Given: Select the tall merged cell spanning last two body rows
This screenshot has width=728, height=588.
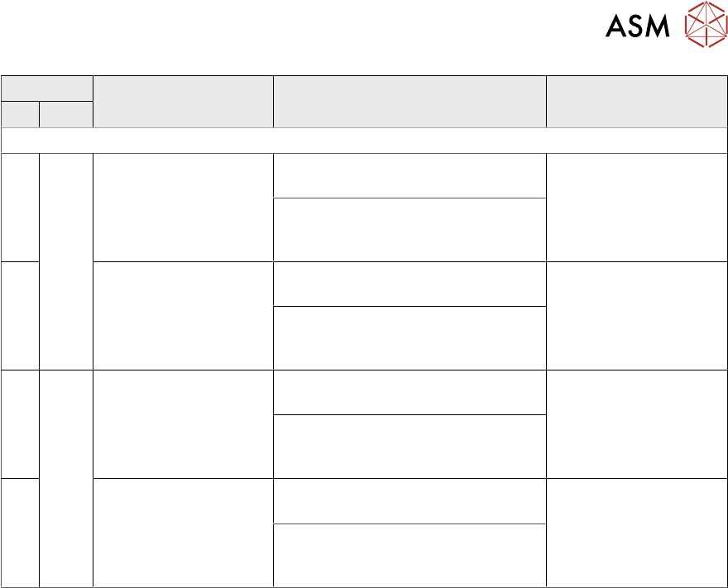Looking at the screenshot, I should [66, 477].
